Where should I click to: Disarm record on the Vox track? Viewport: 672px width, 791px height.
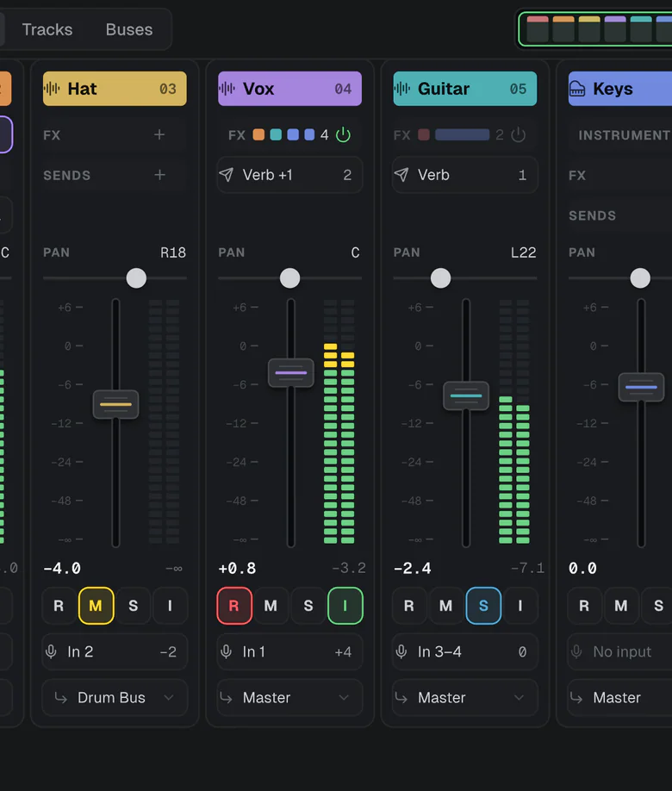click(234, 606)
